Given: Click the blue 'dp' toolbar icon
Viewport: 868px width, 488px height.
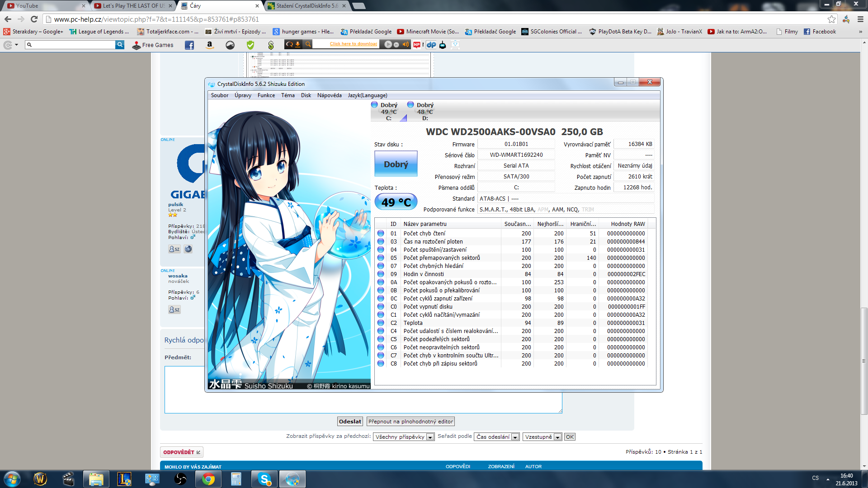Looking at the screenshot, I should 431,45.
